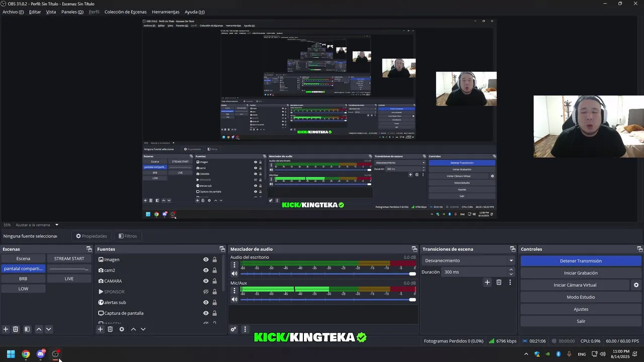Click Detener Transmisión button
This screenshot has height=362, width=644.
click(581, 261)
